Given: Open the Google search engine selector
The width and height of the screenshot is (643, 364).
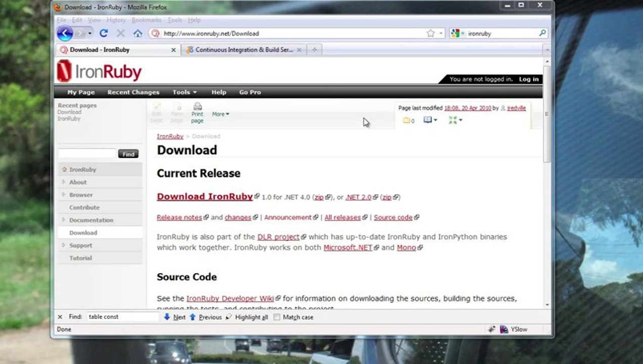Looking at the screenshot, I should tap(457, 33).
